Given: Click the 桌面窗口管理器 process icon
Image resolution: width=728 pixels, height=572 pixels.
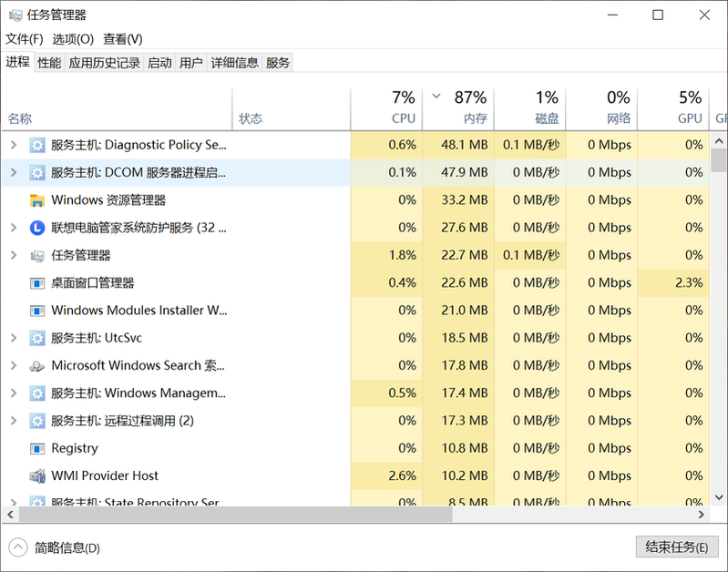Looking at the screenshot, I should [37, 283].
